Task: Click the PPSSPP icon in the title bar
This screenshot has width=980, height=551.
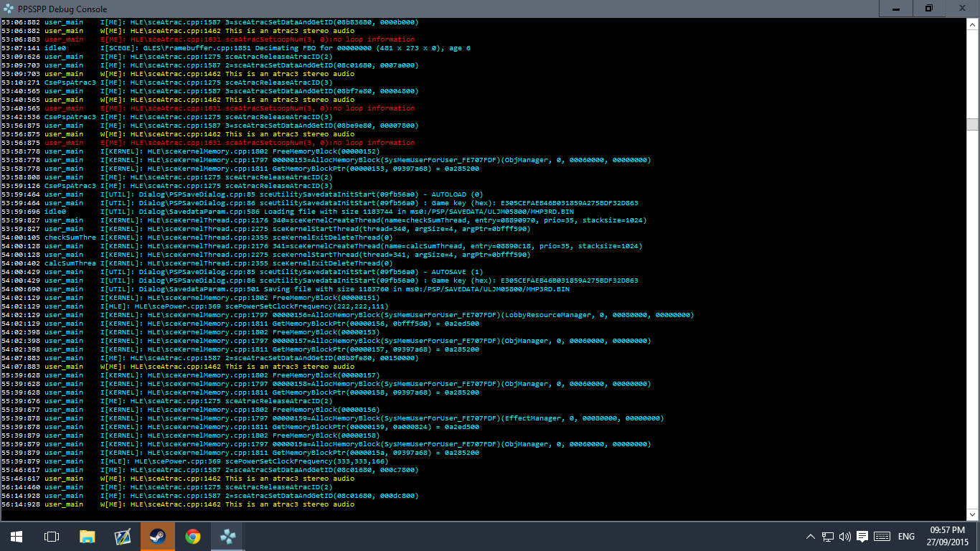Action: 9,9
